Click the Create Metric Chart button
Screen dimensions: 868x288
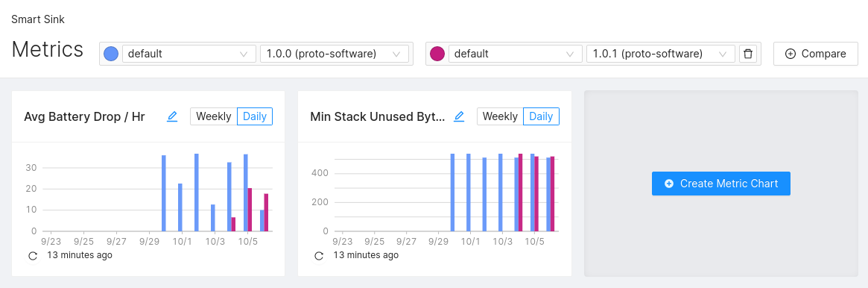click(x=720, y=184)
